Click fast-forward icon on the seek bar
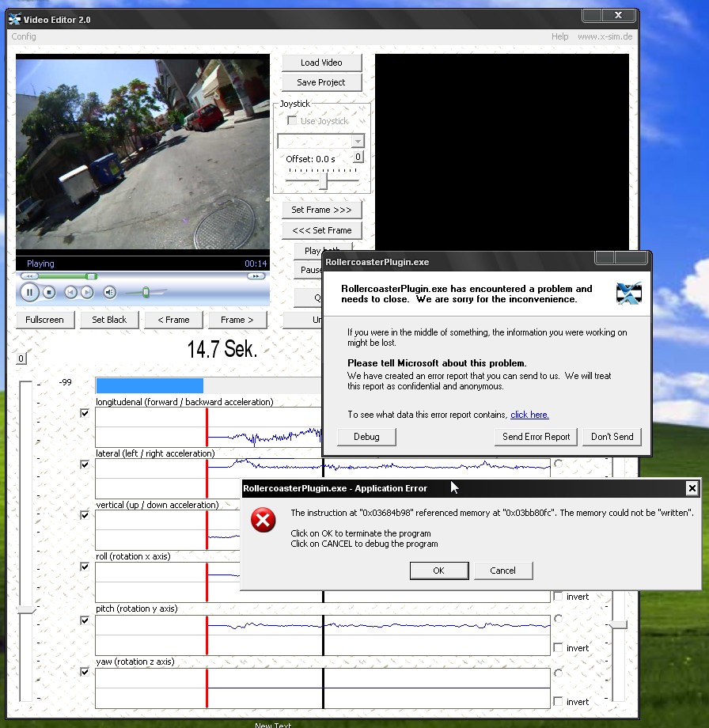This screenshot has width=709, height=728. click(x=256, y=276)
